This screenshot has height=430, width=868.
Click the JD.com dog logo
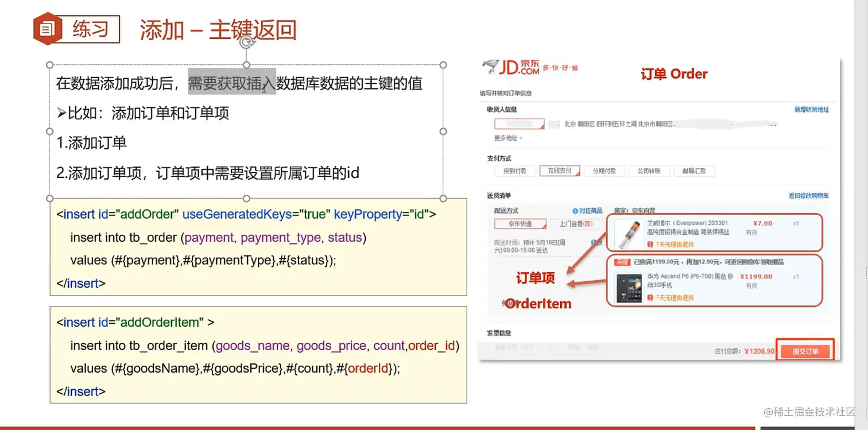click(491, 67)
